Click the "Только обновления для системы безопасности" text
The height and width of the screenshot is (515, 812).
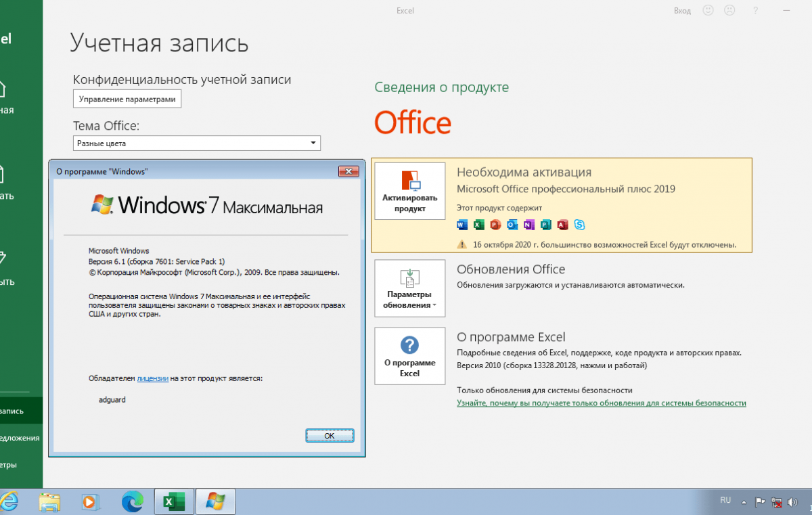coord(545,390)
